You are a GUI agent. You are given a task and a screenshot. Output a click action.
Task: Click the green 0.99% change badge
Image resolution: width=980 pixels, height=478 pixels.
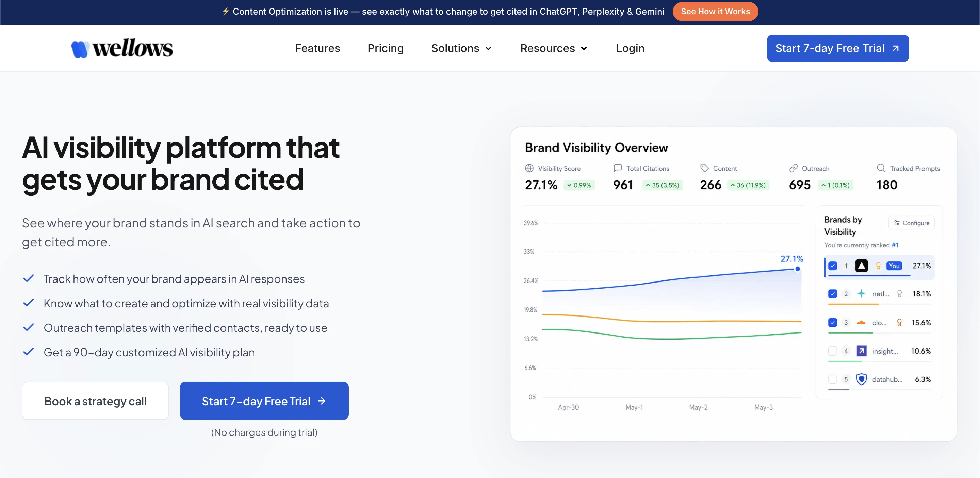point(578,185)
